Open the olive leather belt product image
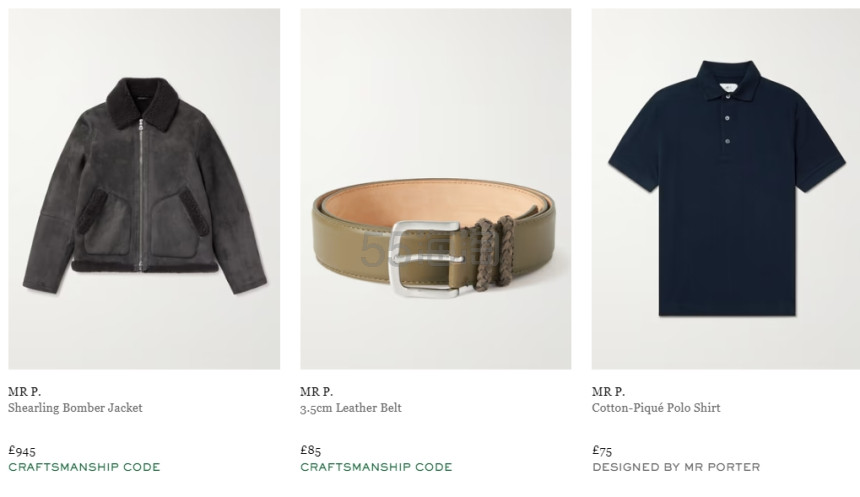 (x=435, y=189)
